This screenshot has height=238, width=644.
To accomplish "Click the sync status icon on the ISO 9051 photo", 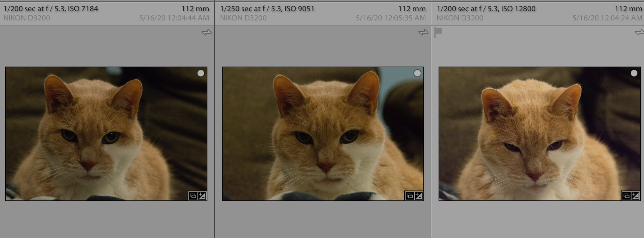I will [423, 32].
